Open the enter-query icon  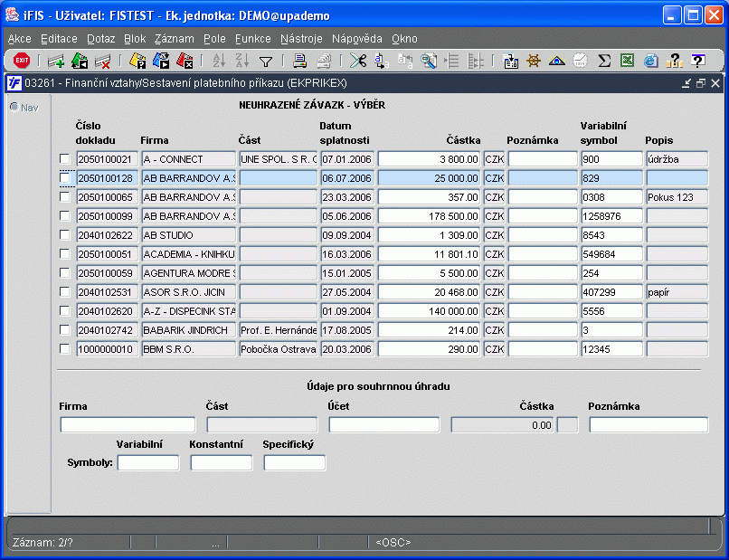pos(137,61)
